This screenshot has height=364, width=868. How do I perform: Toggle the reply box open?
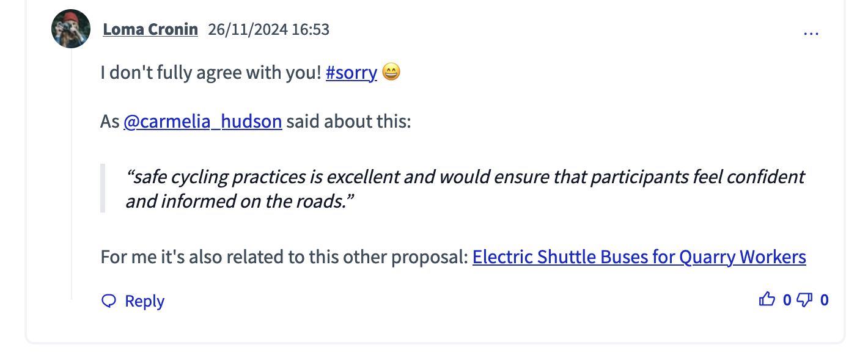click(x=144, y=300)
